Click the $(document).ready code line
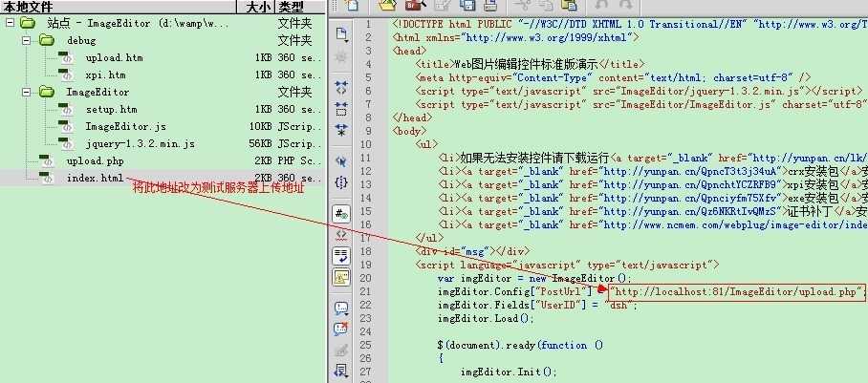 [x=520, y=346]
